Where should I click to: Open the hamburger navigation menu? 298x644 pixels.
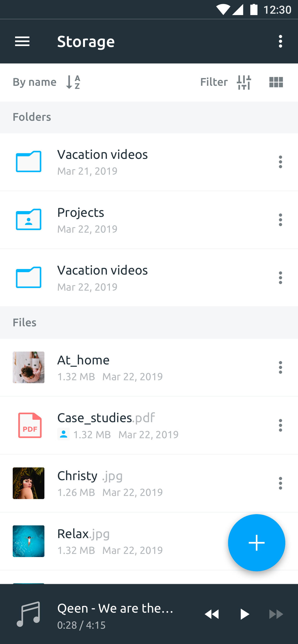pos(22,41)
